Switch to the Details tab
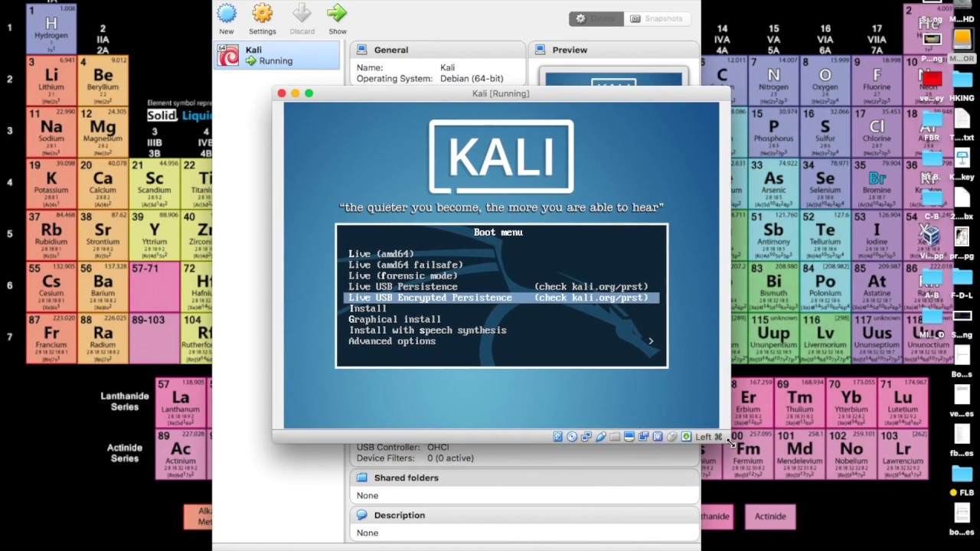The image size is (980, 551). (x=596, y=18)
